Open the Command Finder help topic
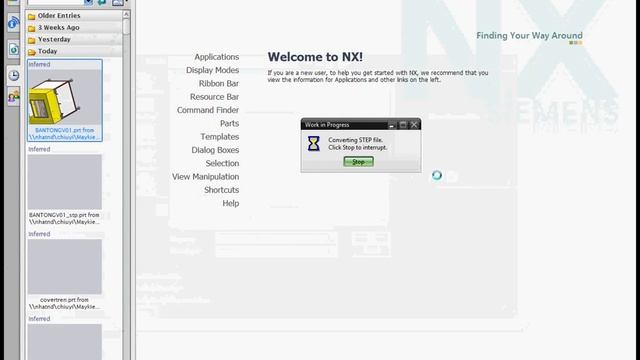640x360 pixels. 208,110
